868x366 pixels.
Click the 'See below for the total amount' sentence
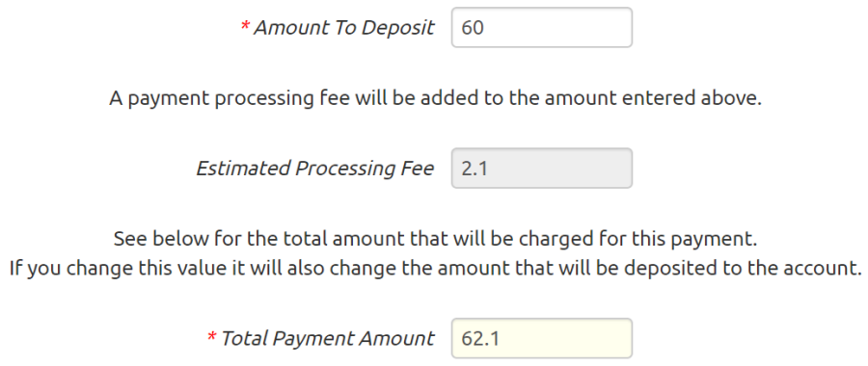(x=435, y=240)
